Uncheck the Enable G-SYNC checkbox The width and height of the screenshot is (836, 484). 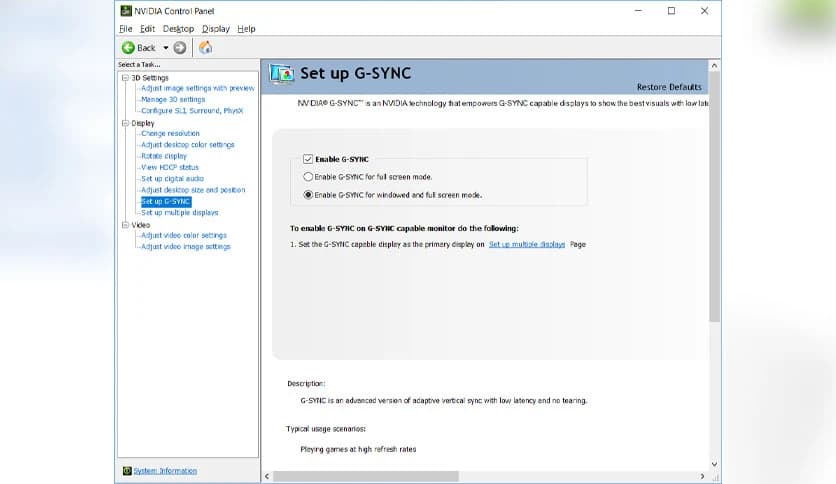308,159
